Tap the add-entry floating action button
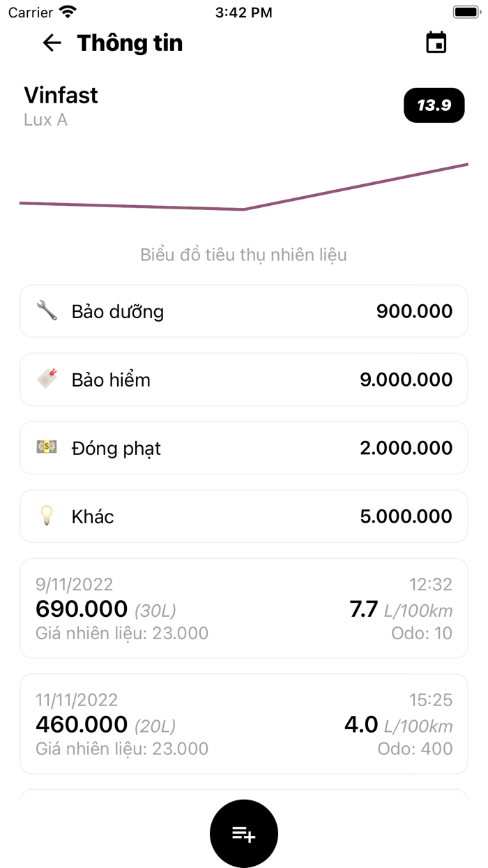The width and height of the screenshot is (488, 868). [x=244, y=833]
